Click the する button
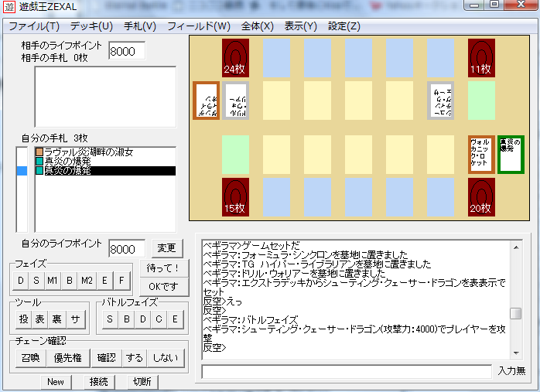 click(135, 358)
